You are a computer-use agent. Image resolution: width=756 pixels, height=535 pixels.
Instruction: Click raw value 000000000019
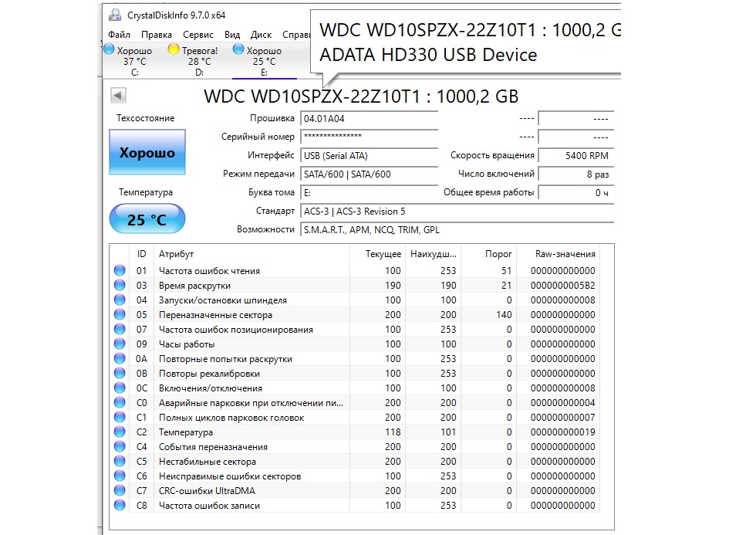pos(562,432)
